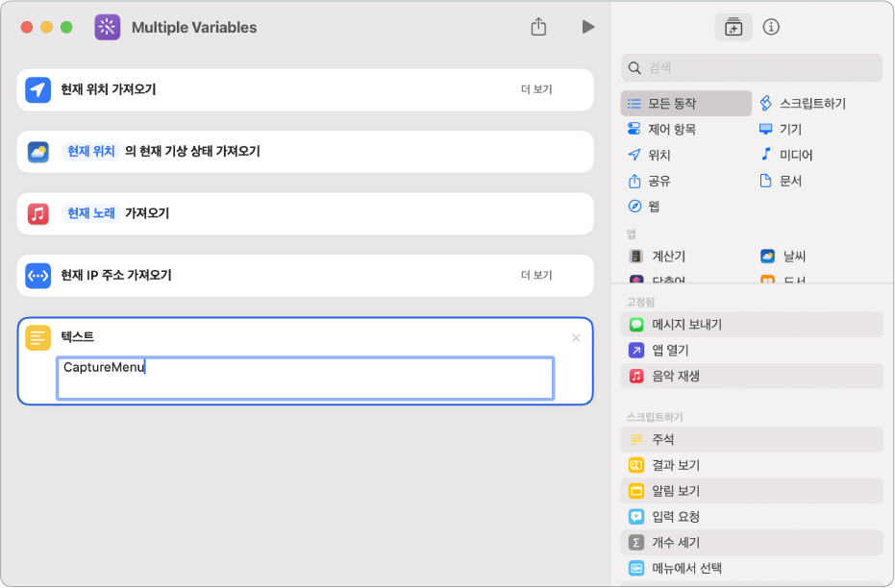Viewport: 895px width, 588px height.
Task: Open the 공유 category
Action: (649, 181)
